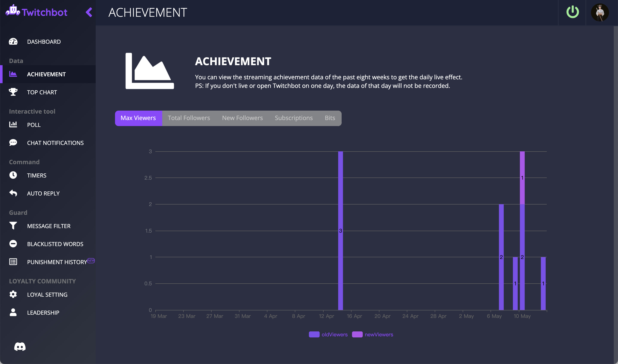Screen dimensions: 618x364
Task: Open the Loyal Setting gear icon
Action: point(13,294)
